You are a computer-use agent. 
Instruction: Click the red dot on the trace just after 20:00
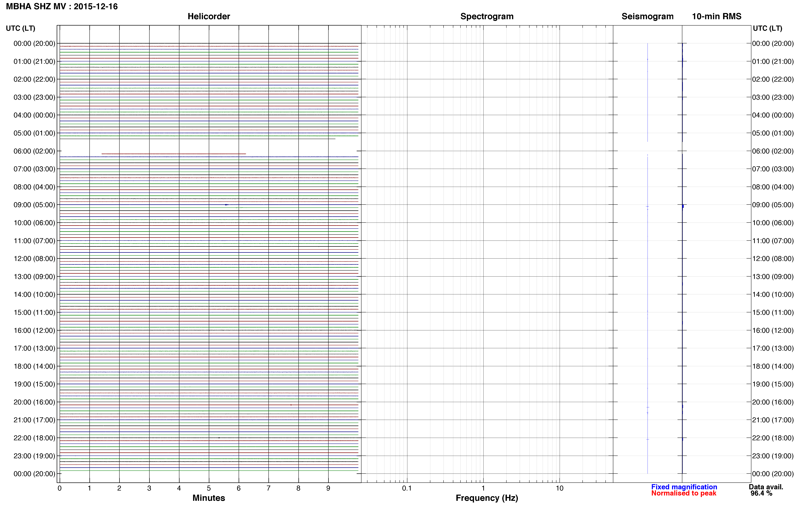click(291, 405)
